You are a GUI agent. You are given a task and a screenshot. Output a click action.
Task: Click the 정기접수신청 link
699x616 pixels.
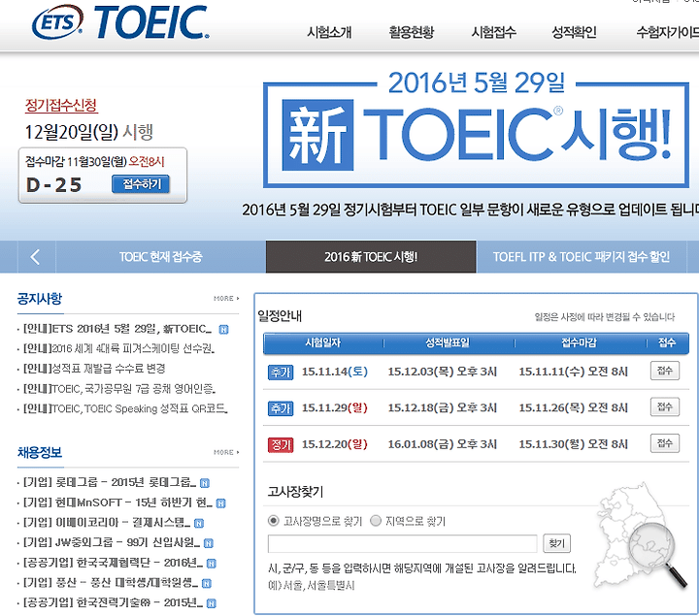point(61,105)
